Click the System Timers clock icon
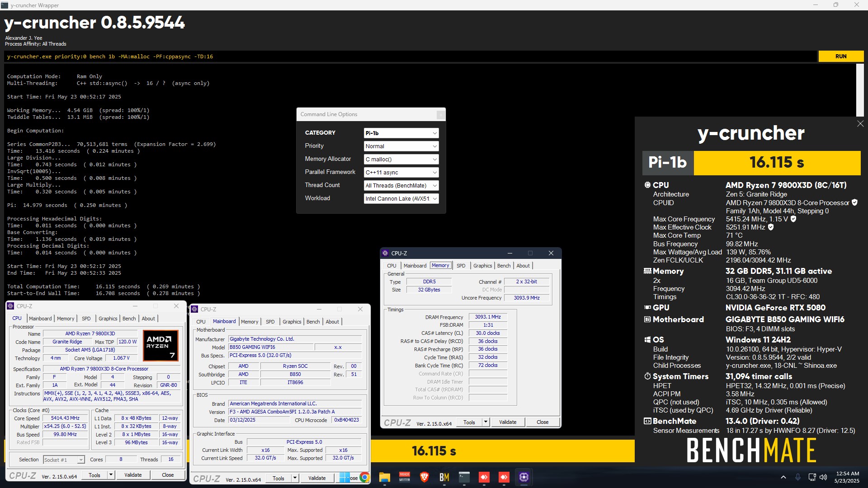 tap(647, 376)
